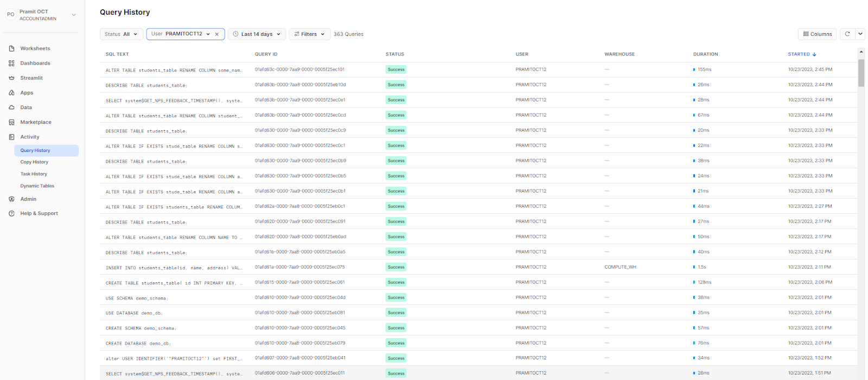Open the CREATE SCHEMA demo_schema query
The image size is (868, 380).
point(478,328)
